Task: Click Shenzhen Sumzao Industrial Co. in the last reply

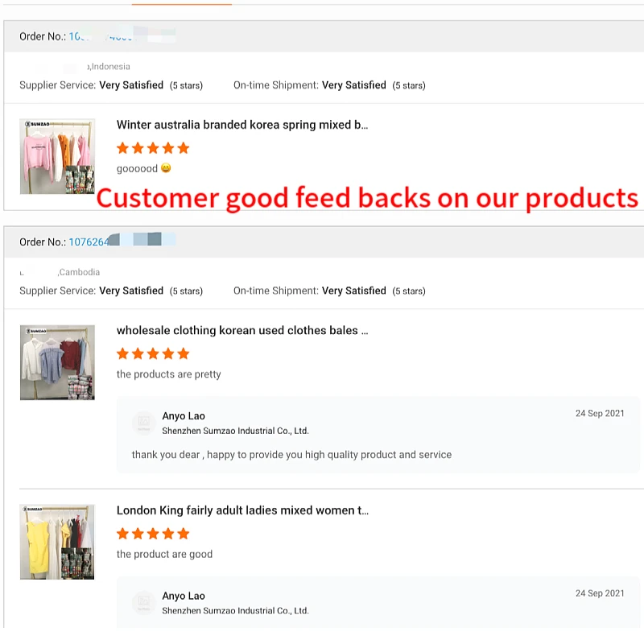Action: pyautogui.click(x=235, y=611)
